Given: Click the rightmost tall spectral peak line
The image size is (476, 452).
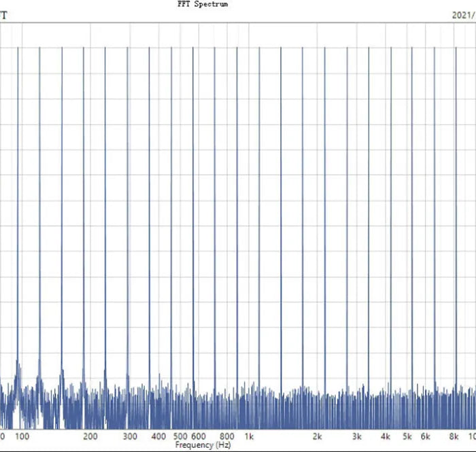Looking at the screenshot, I should pos(456,204).
